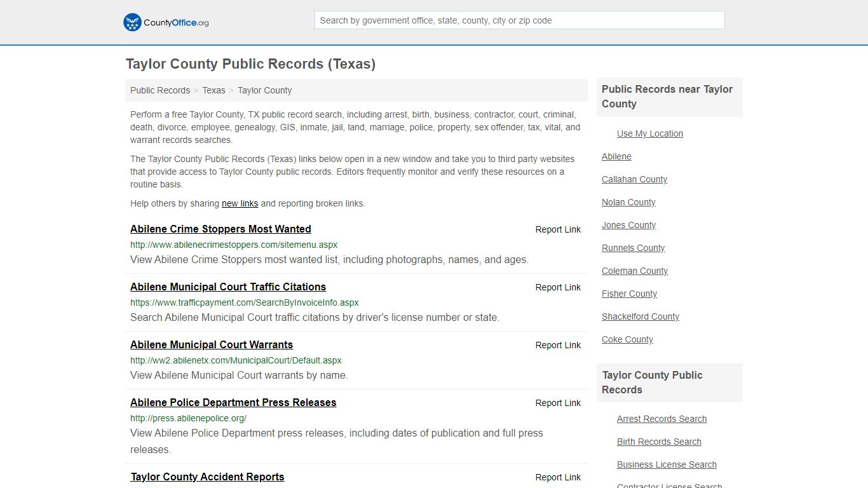Report link for Abilene Municipal Court Warrants
868x488 pixels.
click(x=558, y=345)
